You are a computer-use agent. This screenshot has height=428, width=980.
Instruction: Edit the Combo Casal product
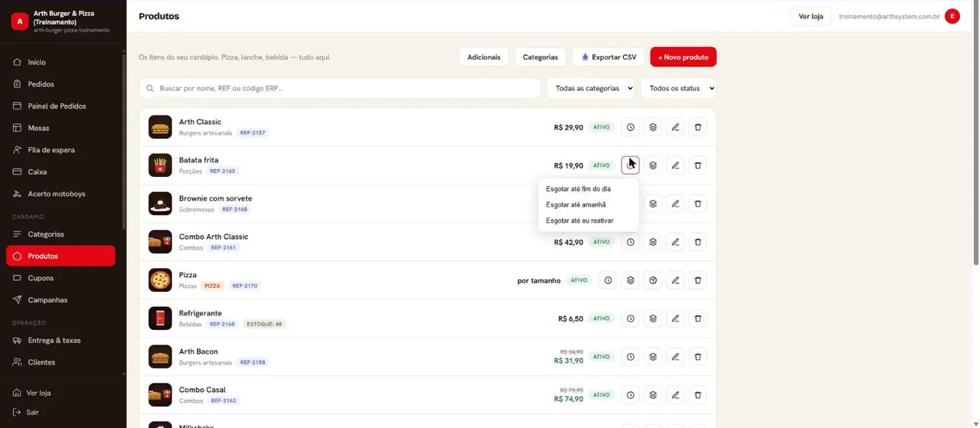point(675,395)
